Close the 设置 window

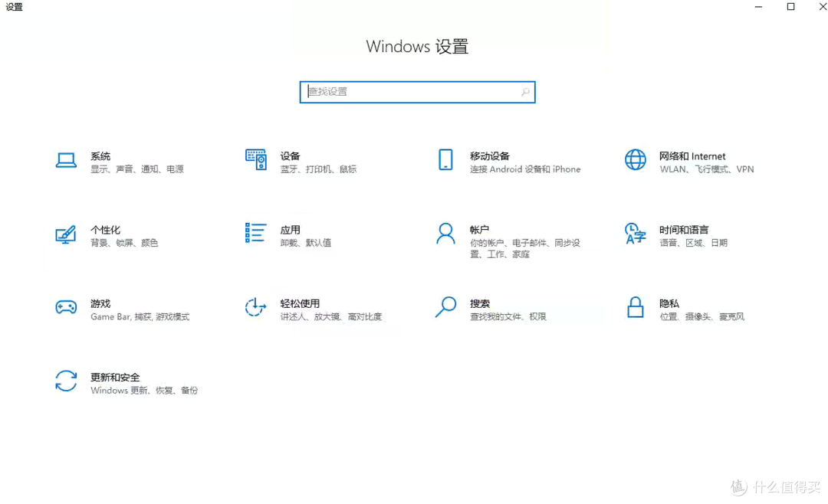[x=822, y=7]
